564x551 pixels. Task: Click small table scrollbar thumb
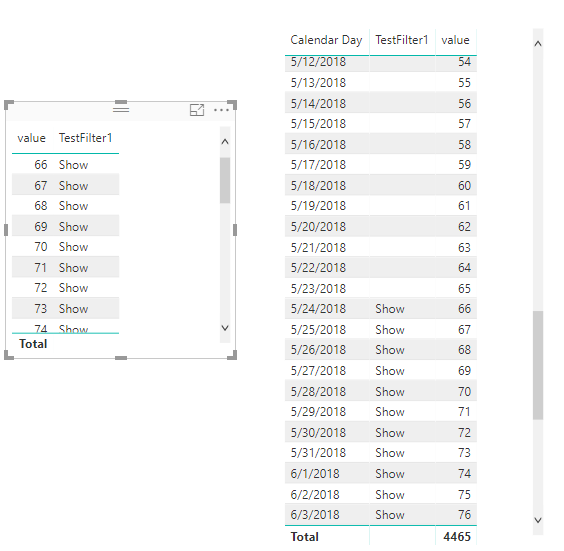225,180
